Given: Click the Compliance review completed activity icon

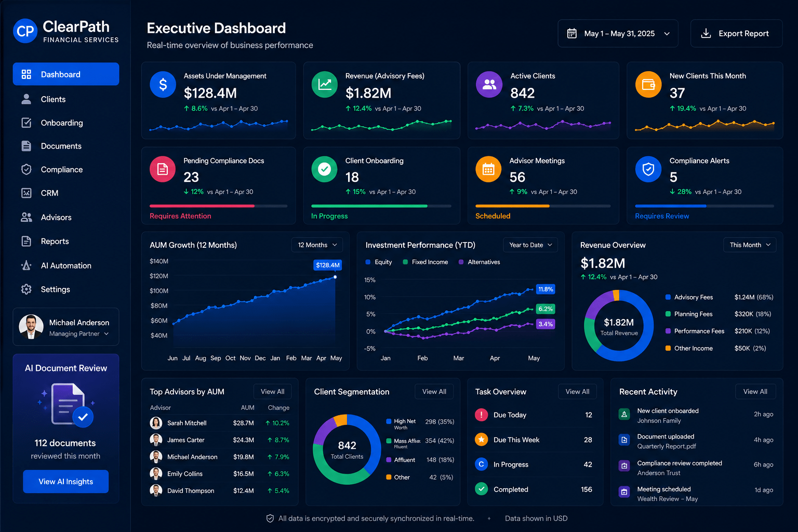Looking at the screenshot, I should click(x=624, y=466).
